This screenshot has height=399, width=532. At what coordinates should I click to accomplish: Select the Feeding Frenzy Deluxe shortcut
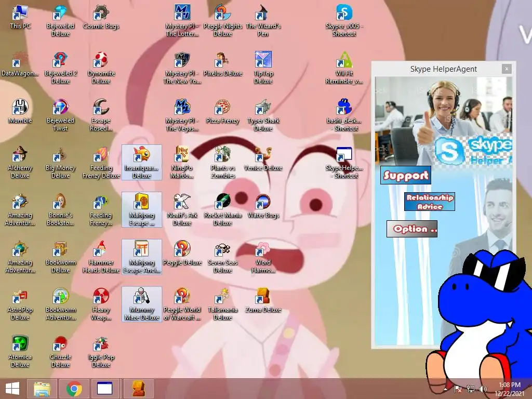[101, 162]
